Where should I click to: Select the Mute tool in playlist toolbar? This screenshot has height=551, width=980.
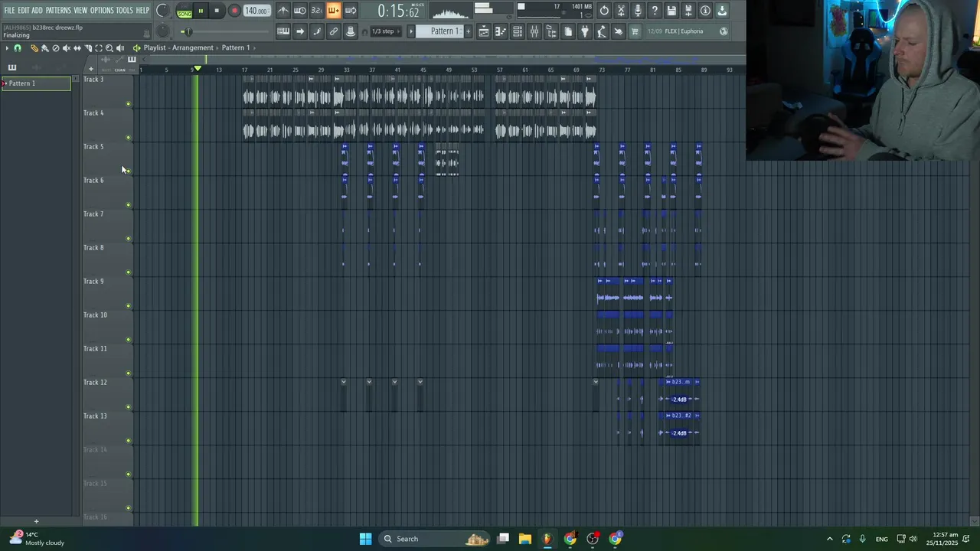[x=67, y=47]
